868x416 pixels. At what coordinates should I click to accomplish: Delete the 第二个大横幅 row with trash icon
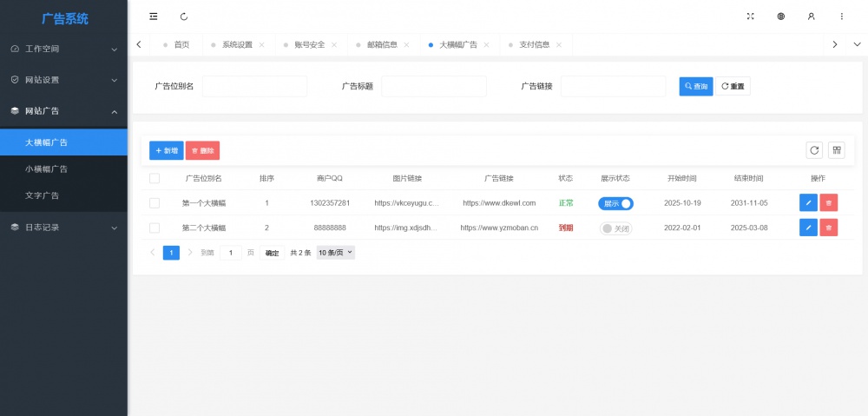click(829, 228)
